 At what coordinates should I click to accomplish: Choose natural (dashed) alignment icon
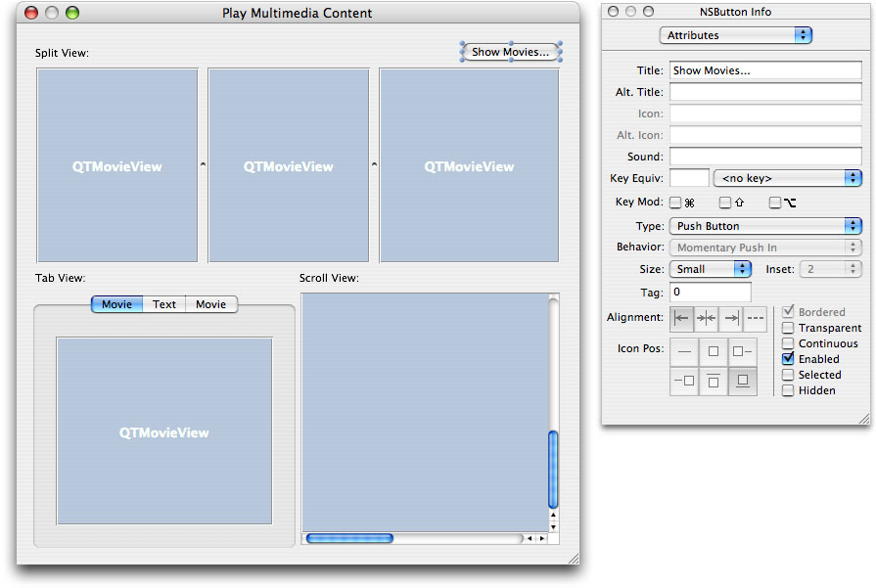[755, 318]
